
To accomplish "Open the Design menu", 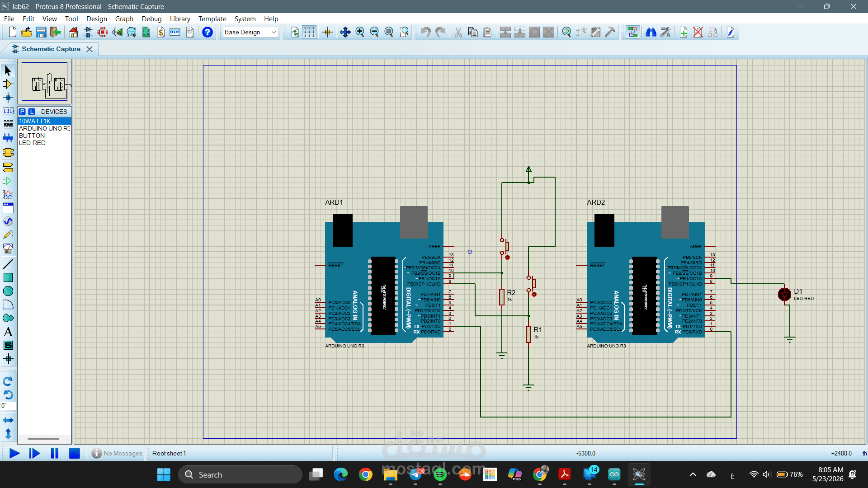I will pos(97,19).
